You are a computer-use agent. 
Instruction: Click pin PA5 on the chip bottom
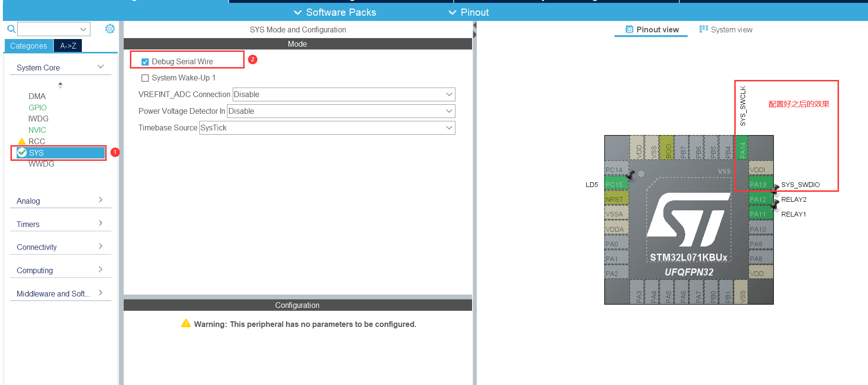[x=668, y=292]
